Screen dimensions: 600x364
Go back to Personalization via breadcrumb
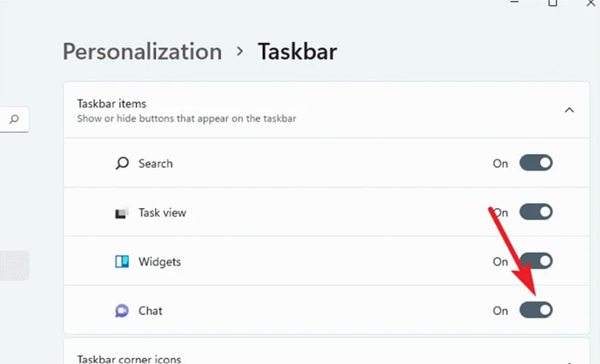click(x=141, y=51)
